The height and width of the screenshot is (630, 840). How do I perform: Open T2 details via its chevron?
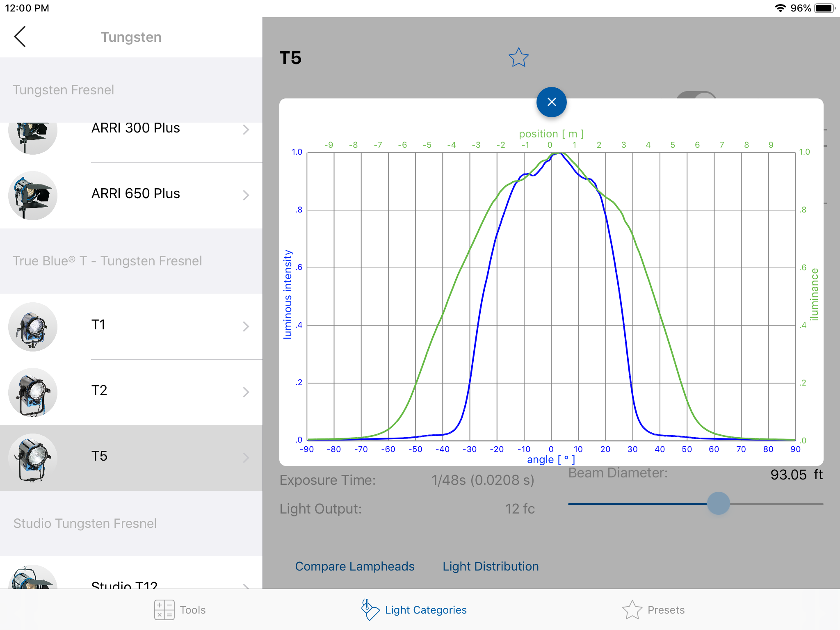(x=246, y=392)
